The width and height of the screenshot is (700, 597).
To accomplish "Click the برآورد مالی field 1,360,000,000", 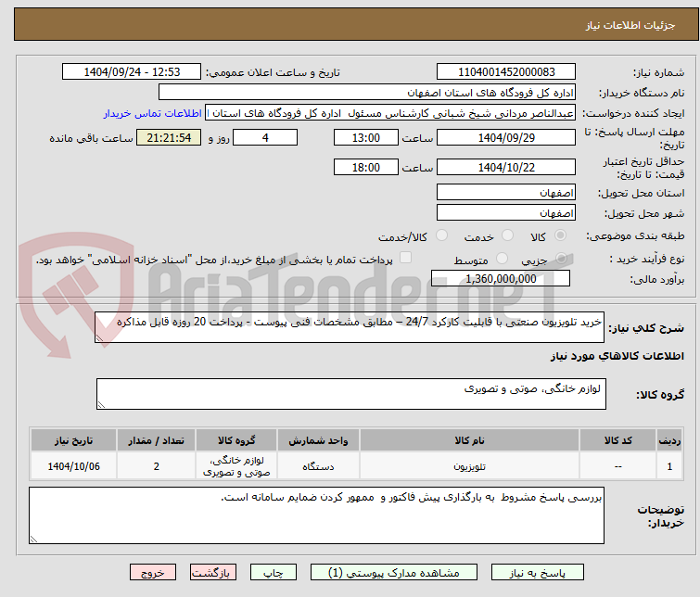I will pyautogui.click(x=501, y=278).
